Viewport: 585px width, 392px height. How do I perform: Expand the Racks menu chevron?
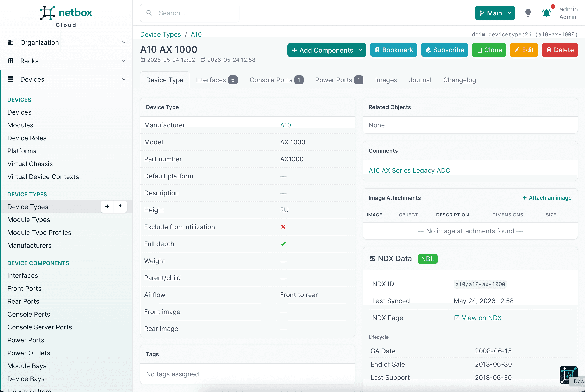click(124, 61)
